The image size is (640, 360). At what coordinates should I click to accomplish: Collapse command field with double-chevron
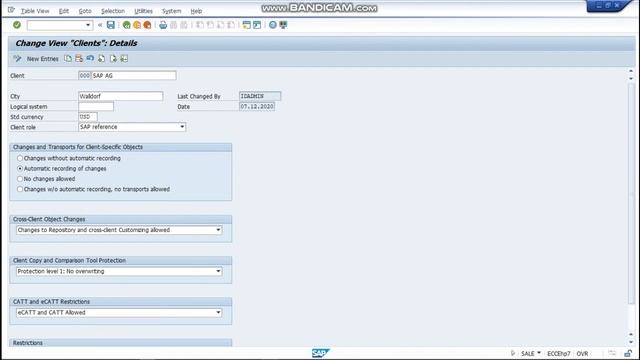100,25
